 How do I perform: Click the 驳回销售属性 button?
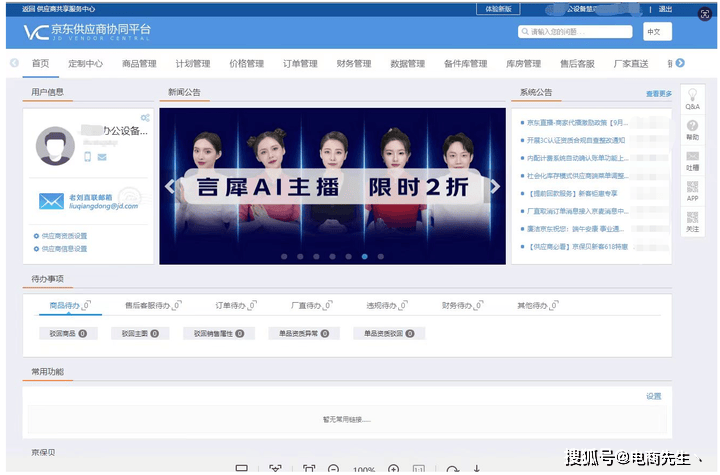(x=219, y=334)
